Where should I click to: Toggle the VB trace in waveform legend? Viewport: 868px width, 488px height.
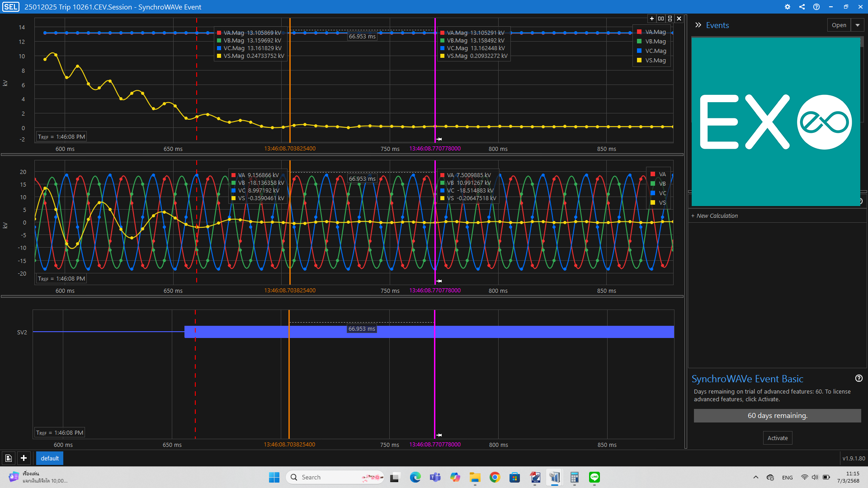coord(662,184)
